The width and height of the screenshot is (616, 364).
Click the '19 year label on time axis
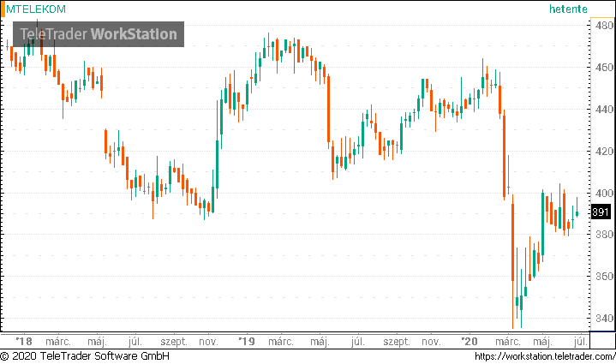click(247, 341)
